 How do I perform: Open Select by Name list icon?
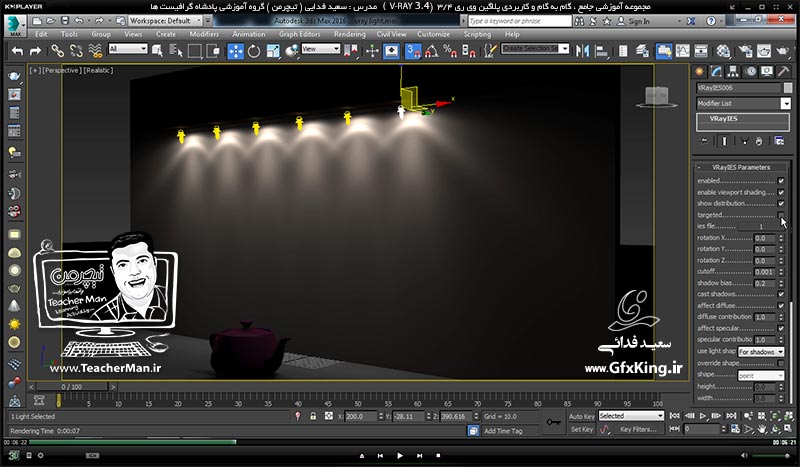pos(176,51)
